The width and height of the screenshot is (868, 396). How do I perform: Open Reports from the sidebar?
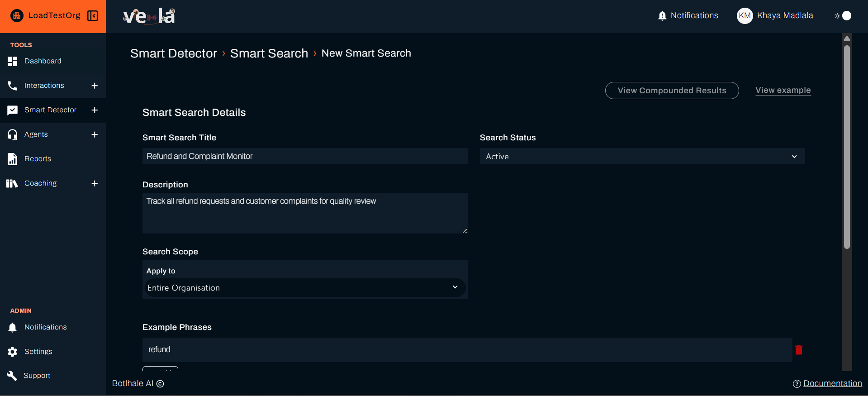38,159
